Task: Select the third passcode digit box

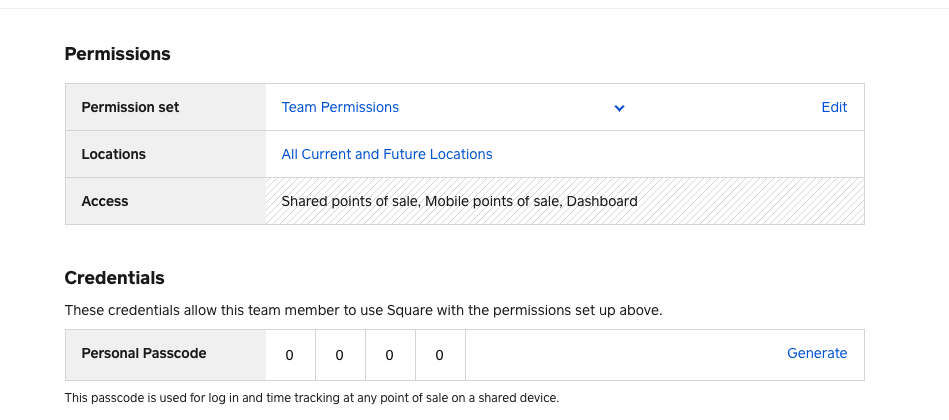Action: [x=390, y=354]
